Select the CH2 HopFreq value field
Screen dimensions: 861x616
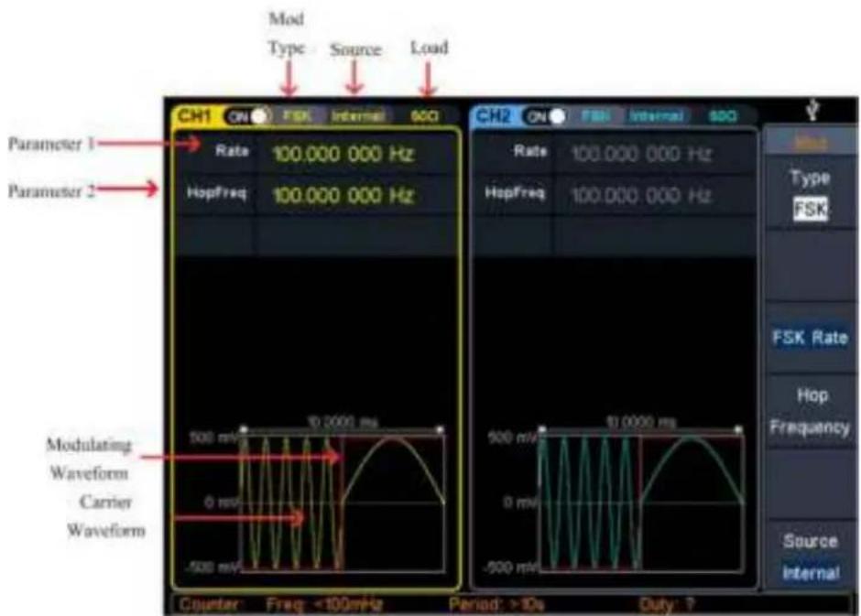(655, 195)
